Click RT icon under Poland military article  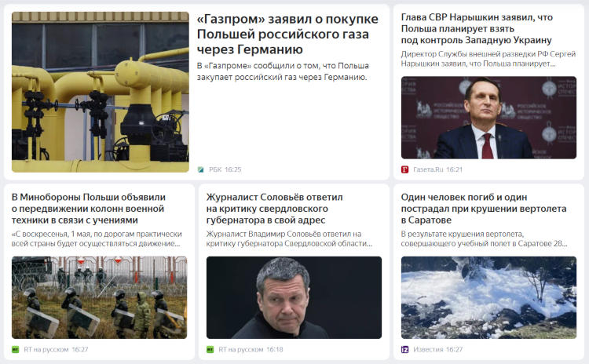click(16, 350)
